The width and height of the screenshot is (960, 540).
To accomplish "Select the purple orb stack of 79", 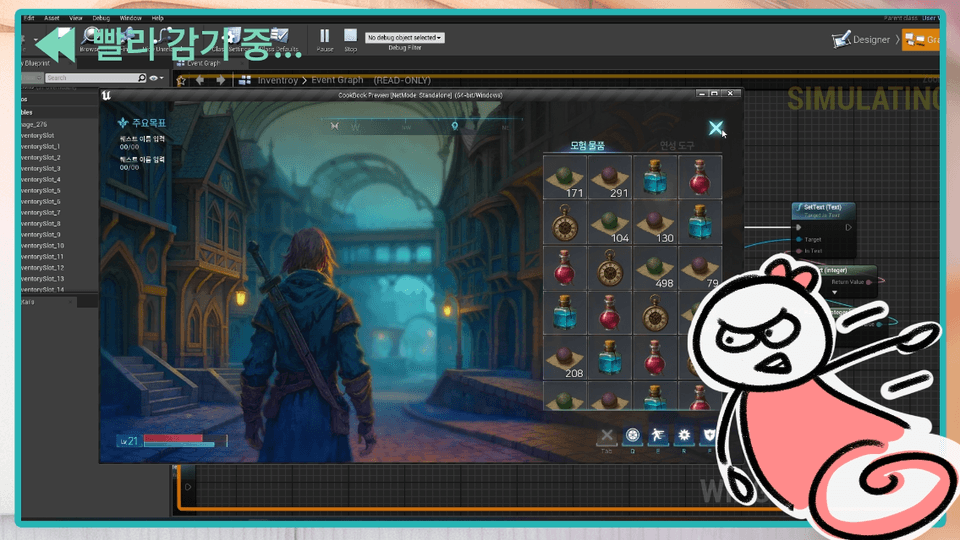I will point(700,268).
